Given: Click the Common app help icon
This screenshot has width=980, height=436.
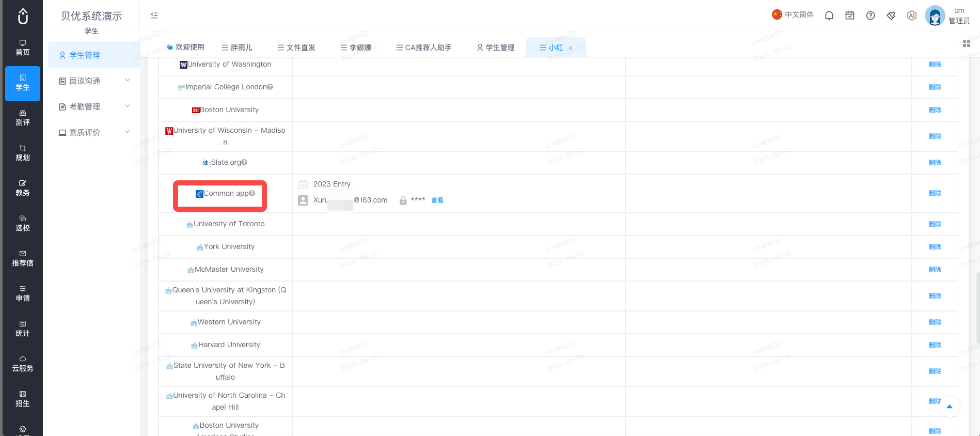Looking at the screenshot, I should click(x=252, y=193).
